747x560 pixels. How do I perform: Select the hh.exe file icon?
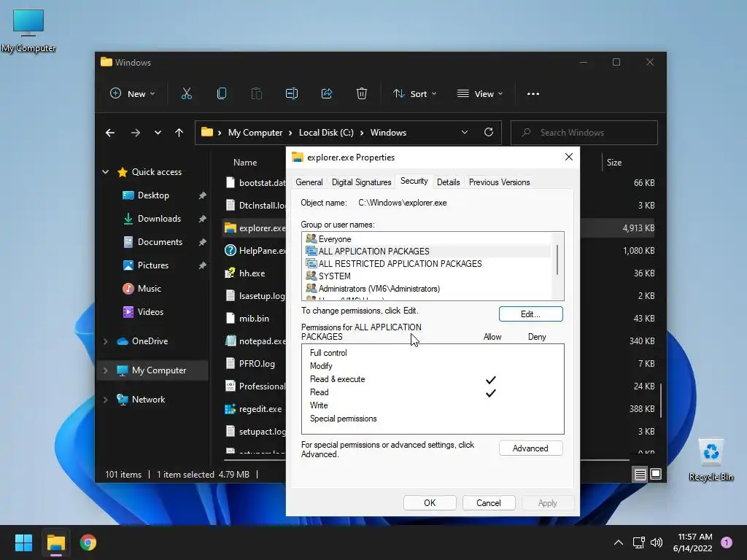(230, 273)
